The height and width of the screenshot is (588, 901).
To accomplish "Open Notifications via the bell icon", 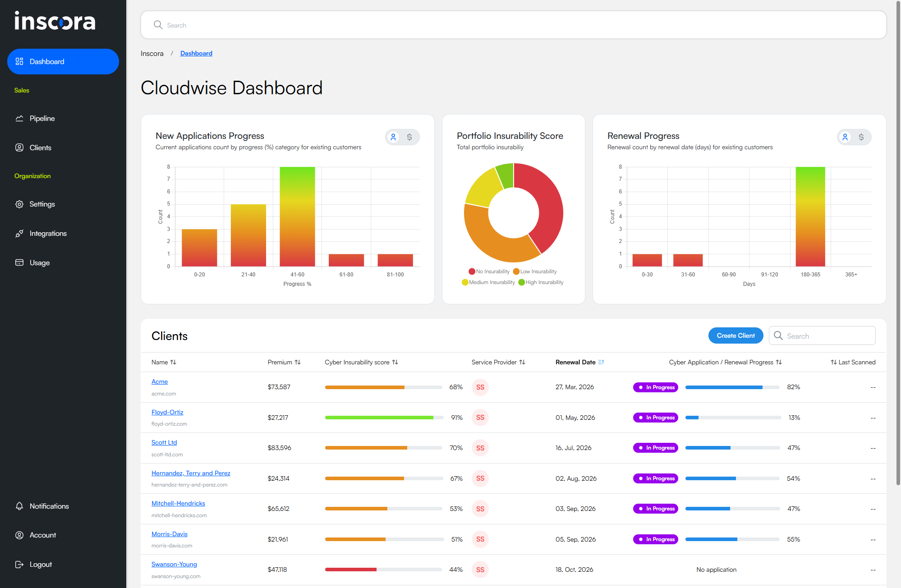I will 19,506.
